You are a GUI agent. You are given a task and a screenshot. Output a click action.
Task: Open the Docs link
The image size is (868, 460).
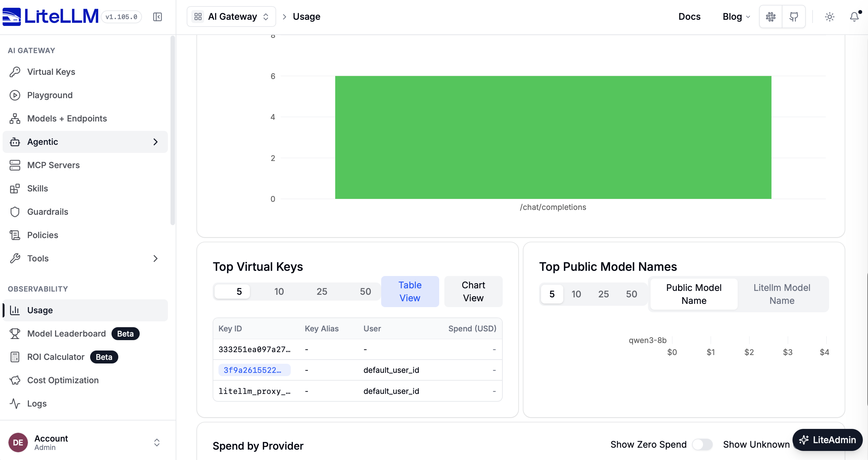tap(689, 17)
